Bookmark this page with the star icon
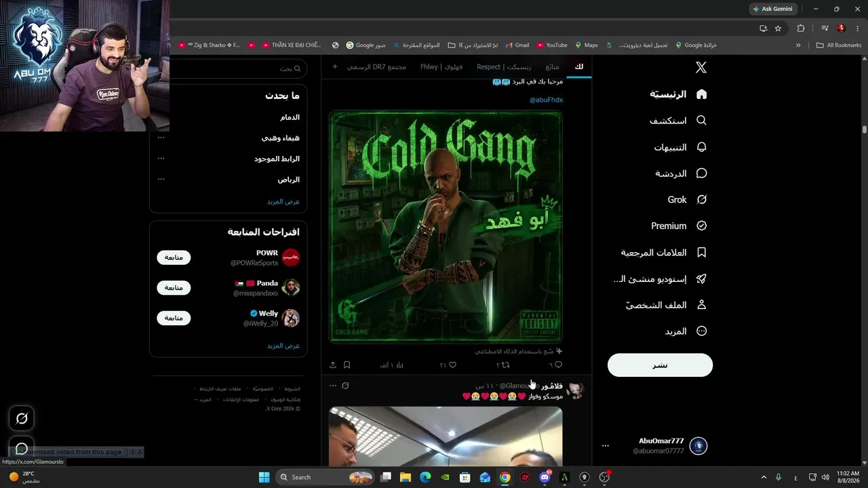The width and height of the screenshot is (868, 488). (x=778, y=28)
